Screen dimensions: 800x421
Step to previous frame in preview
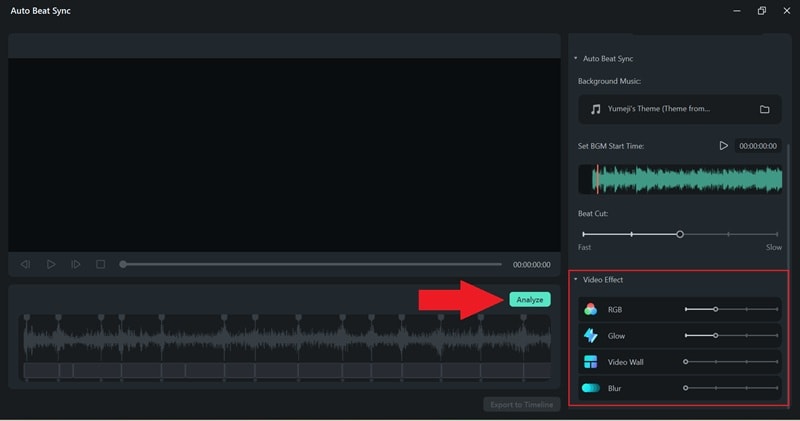[25, 264]
